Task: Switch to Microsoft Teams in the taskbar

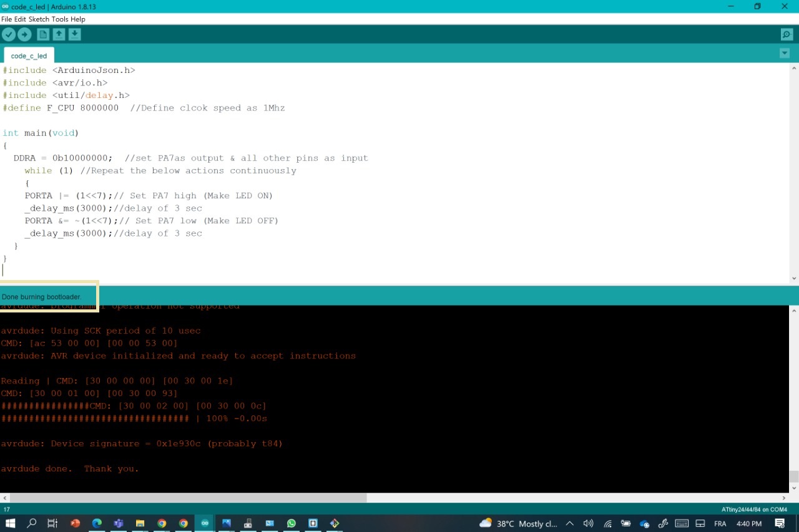Action: pyautogui.click(x=119, y=523)
